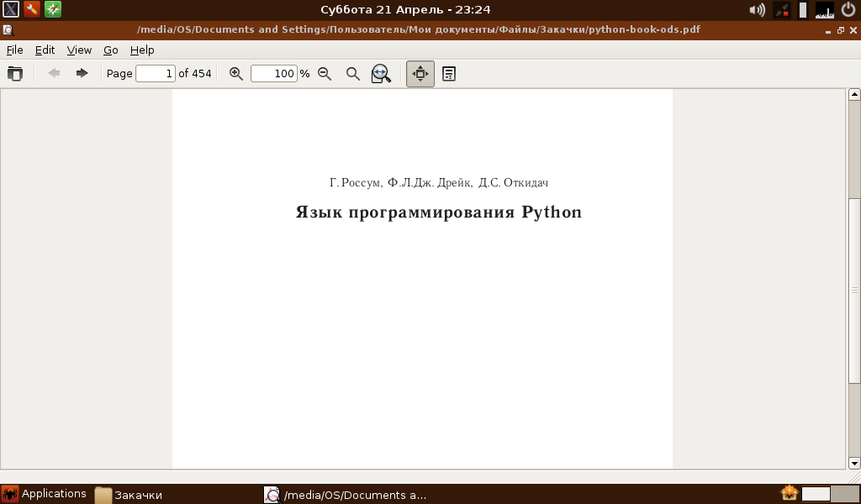Click the vertical scrollbar thumb
The height and width of the screenshot is (504, 861).
pos(854,290)
